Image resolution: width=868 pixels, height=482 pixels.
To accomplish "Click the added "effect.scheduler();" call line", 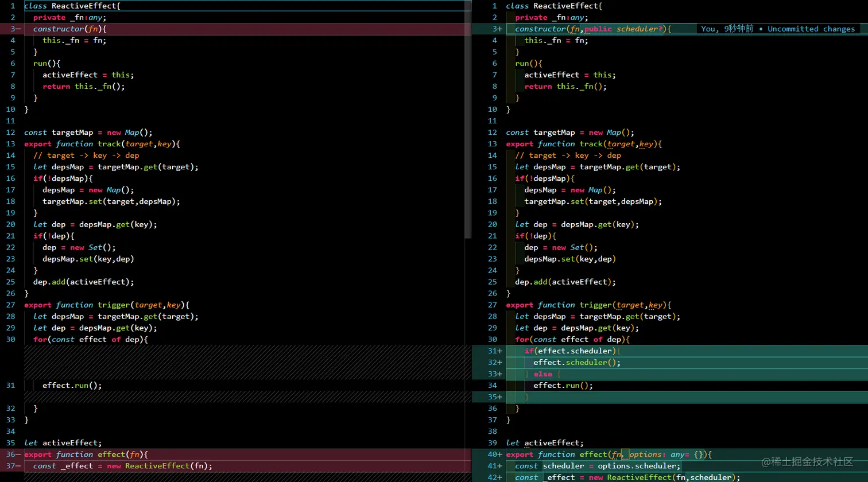I will (x=577, y=362).
